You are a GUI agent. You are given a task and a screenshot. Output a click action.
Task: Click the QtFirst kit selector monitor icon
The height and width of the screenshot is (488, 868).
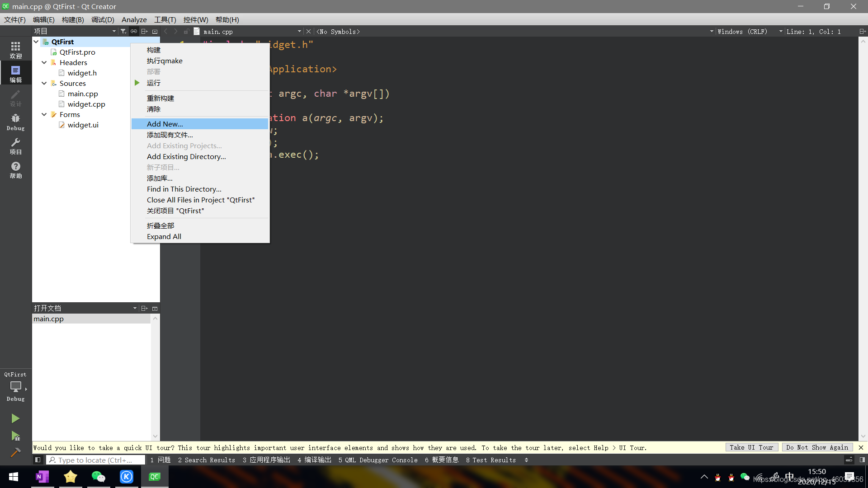click(x=15, y=387)
